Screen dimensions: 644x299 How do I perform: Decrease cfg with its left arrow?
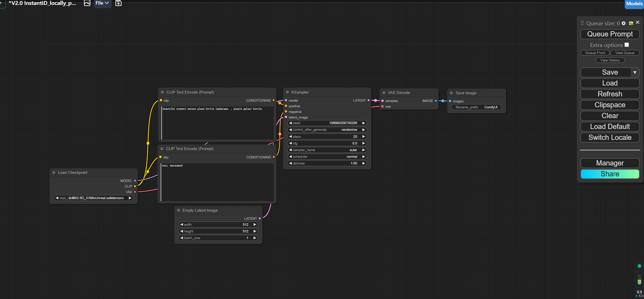[x=291, y=143]
